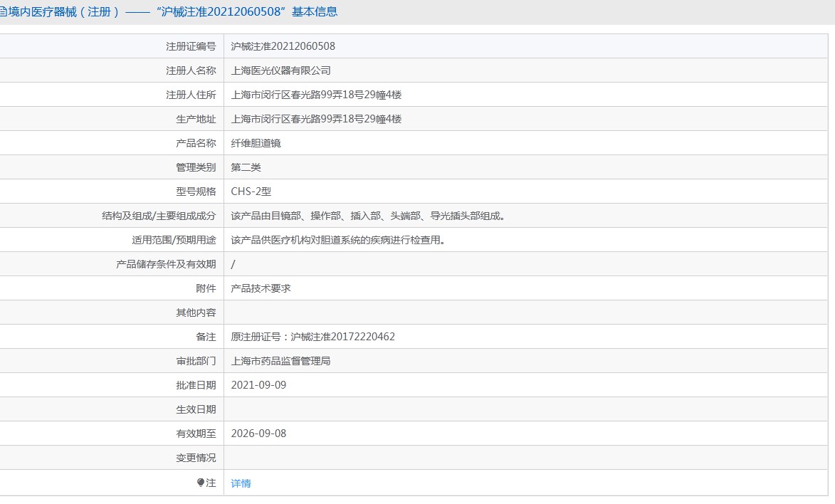Click the intended use text 该产品供医疗机构
The height and width of the screenshot is (504, 835).
(x=338, y=241)
